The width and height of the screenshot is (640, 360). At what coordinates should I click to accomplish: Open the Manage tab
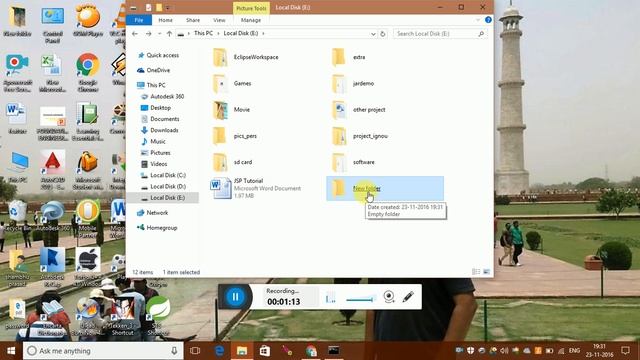point(251,20)
